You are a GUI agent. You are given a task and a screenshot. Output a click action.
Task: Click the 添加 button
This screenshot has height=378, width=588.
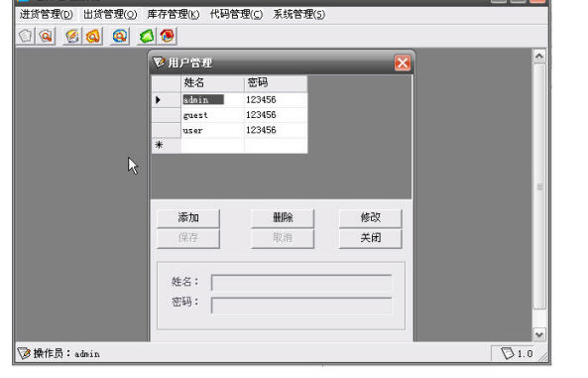click(188, 218)
